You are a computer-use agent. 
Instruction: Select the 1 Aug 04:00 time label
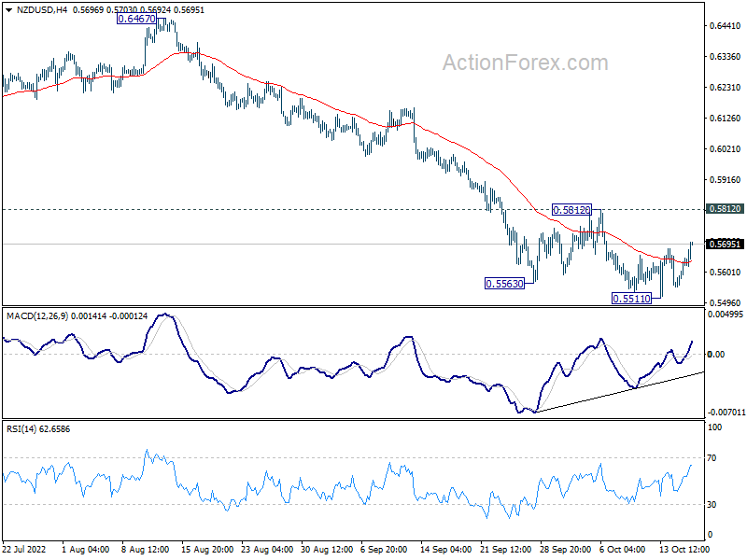86,550
